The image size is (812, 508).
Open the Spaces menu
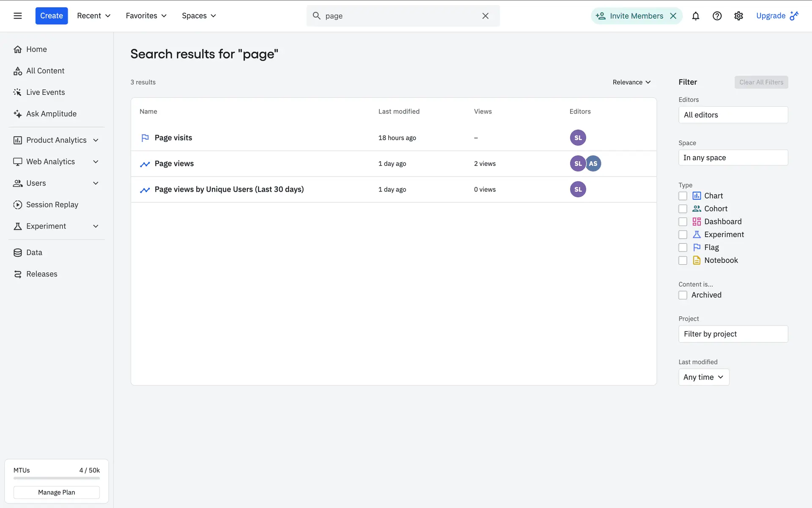(x=199, y=16)
